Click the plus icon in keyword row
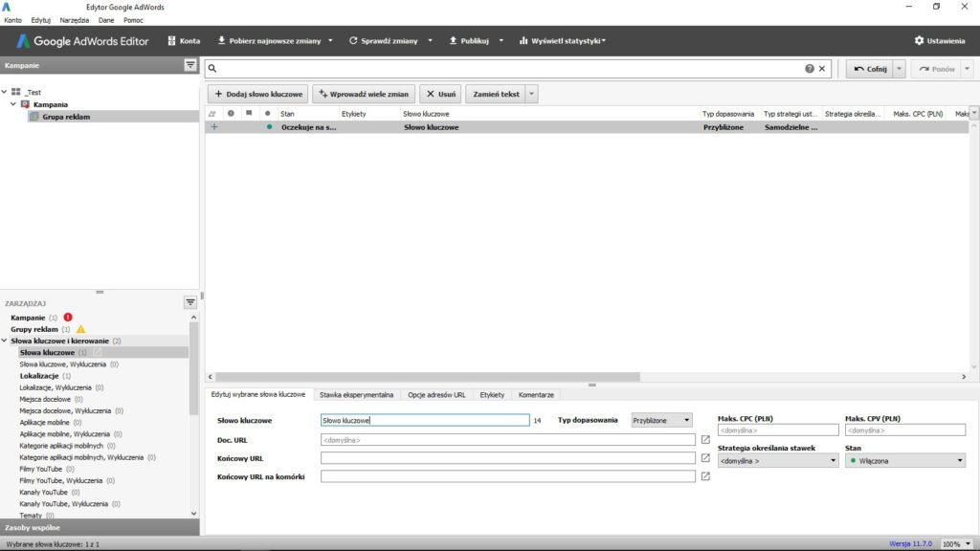The height and width of the screenshot is (551, 980). tap(214, 127)
